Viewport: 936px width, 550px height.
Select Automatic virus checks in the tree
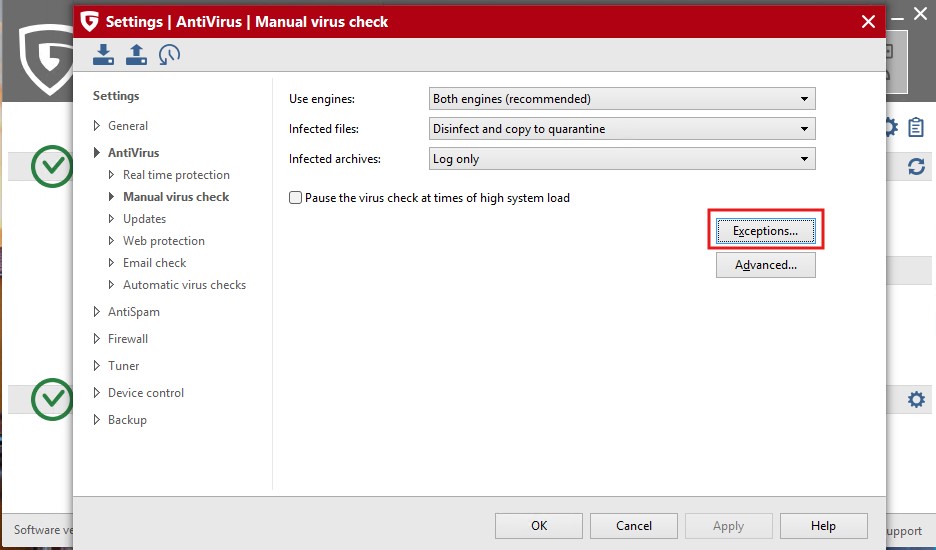184,285
